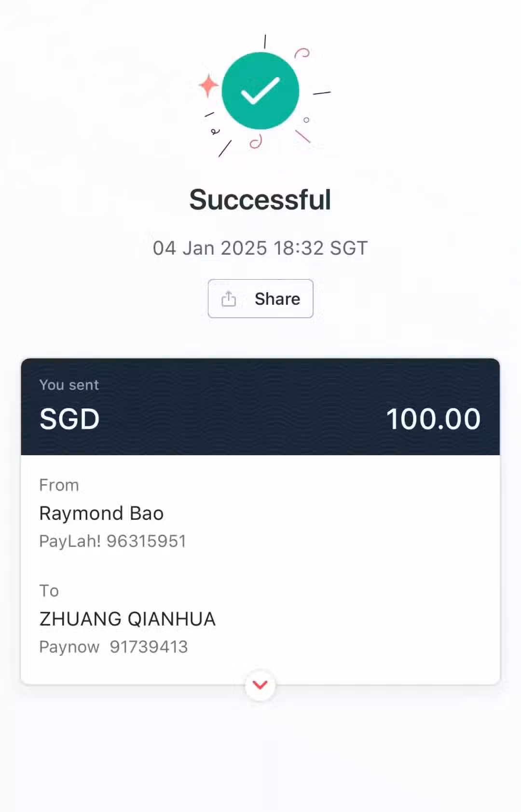Select the timestamp 04 Jan 2025 18:32 SGT
Viewport: 521px width, 812px height.
point(260,248)
